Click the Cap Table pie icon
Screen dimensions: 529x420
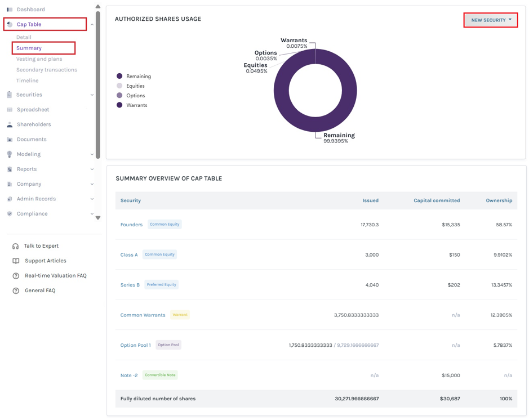tap(10, 24)
